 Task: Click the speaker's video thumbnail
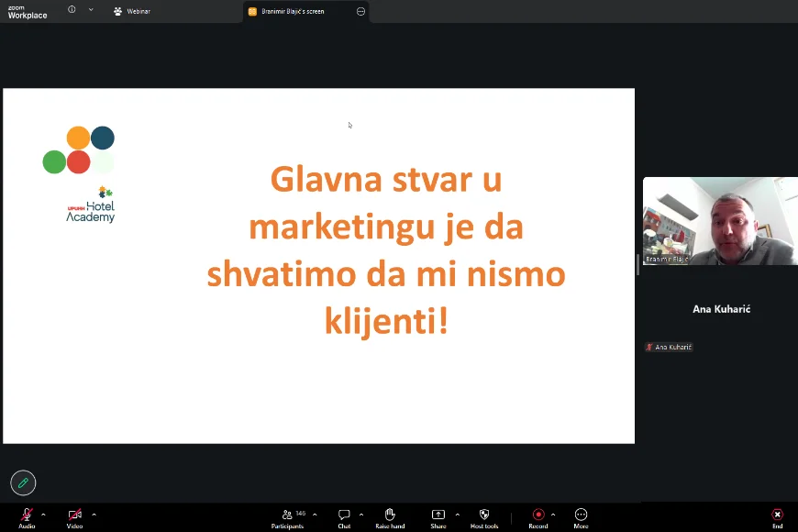click(x=719, y=221)
